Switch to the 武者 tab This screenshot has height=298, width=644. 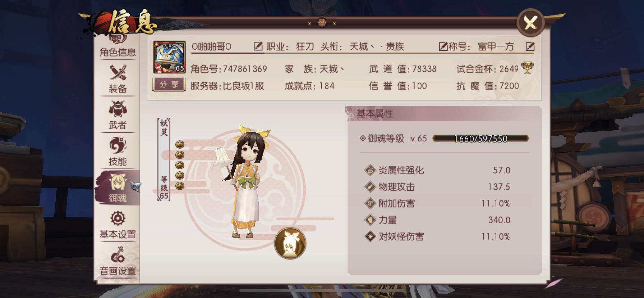(118, 115)
